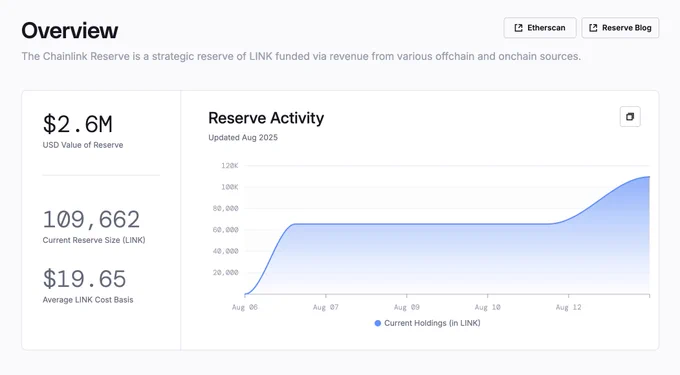
Task: Click the $2.6M reserve value
Action: coord(78,124)
